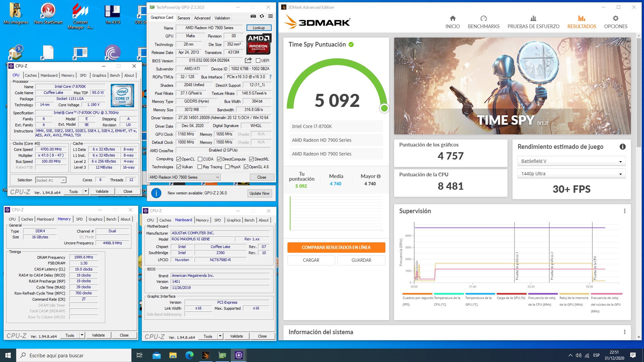Open Socket #1 selection dropdown in CPU-Z
This screenshot has width=644, height=362.
pos(51,180)
